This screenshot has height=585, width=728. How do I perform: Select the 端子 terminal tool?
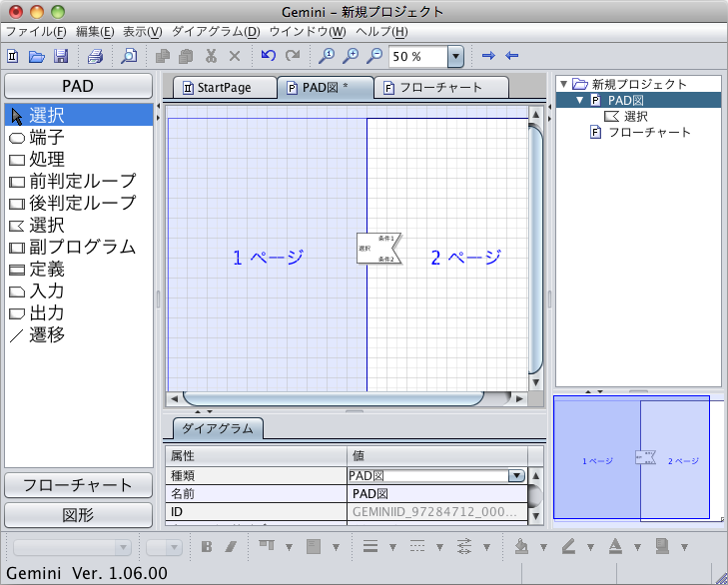pos(79,138)
